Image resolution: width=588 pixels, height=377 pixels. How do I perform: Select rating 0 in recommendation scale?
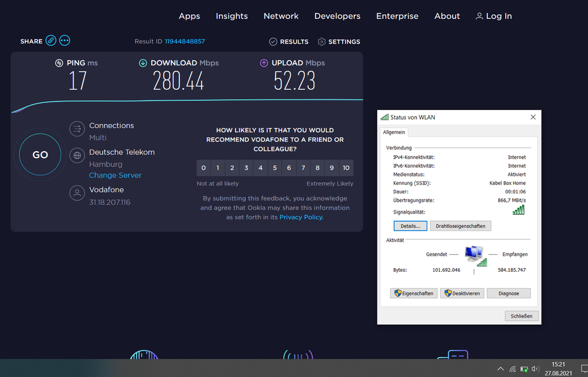click(204, 168)
